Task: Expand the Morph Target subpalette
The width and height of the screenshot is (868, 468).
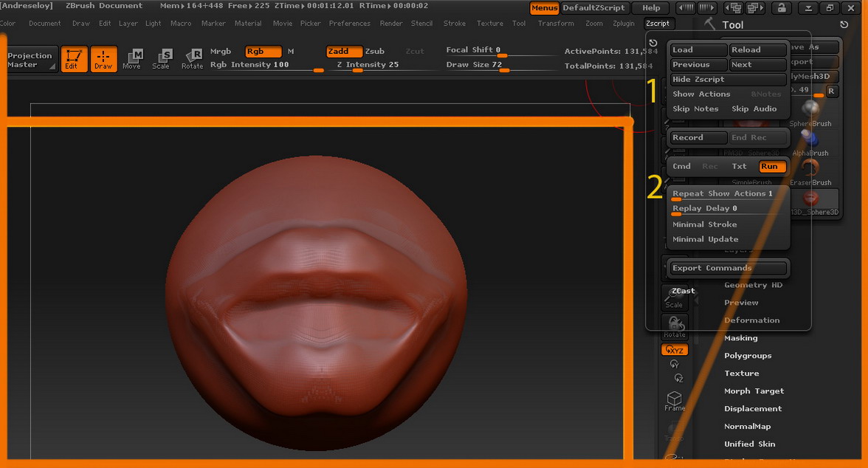Action: pyautogui.click(x=754, y=391)
